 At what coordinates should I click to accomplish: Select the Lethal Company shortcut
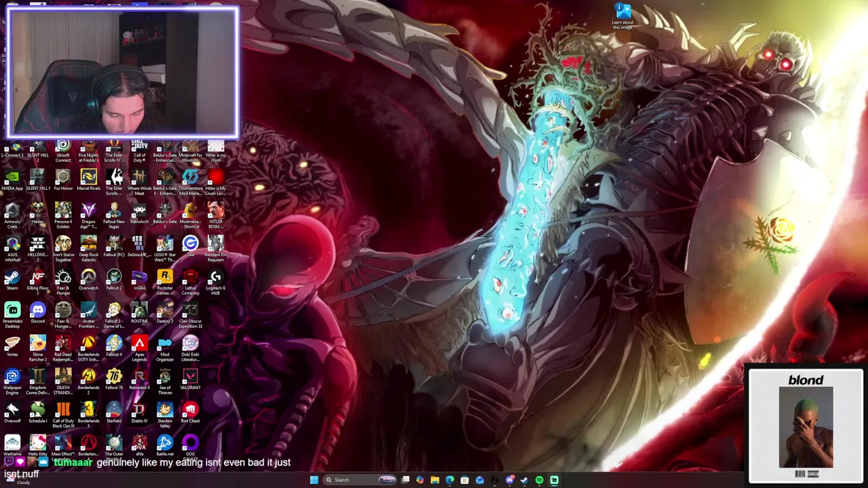pos(190,282)
